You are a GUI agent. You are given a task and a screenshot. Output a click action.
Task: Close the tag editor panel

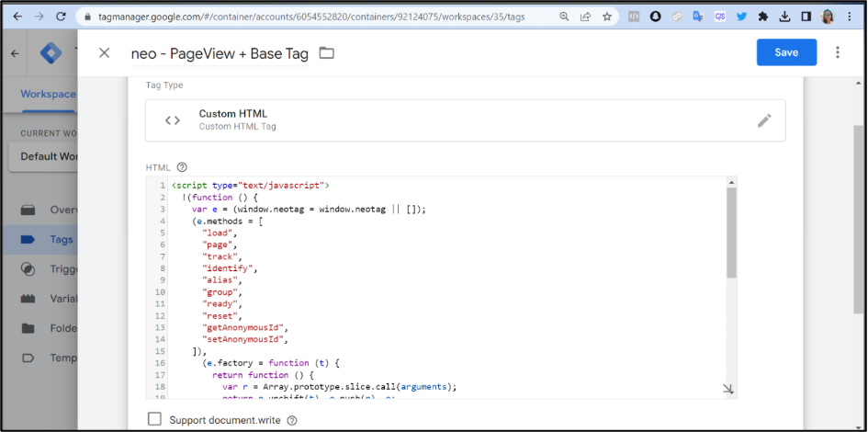[x=104, y=52]
